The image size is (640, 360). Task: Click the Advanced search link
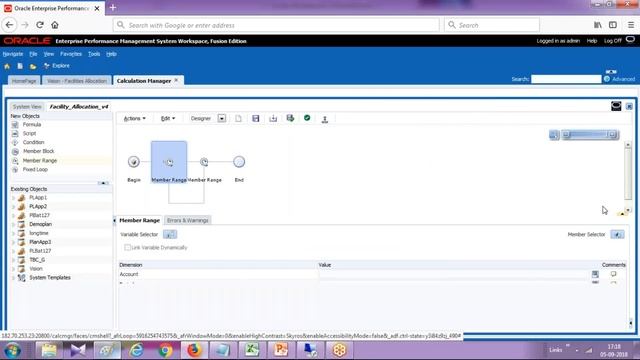tap(623, 79)
